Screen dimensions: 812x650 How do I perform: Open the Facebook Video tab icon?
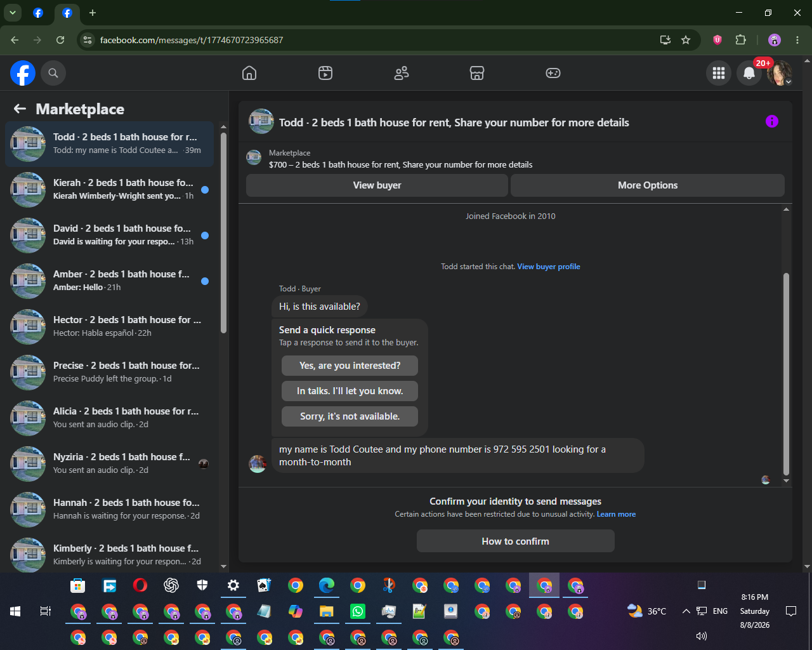[x=325, y=73]
